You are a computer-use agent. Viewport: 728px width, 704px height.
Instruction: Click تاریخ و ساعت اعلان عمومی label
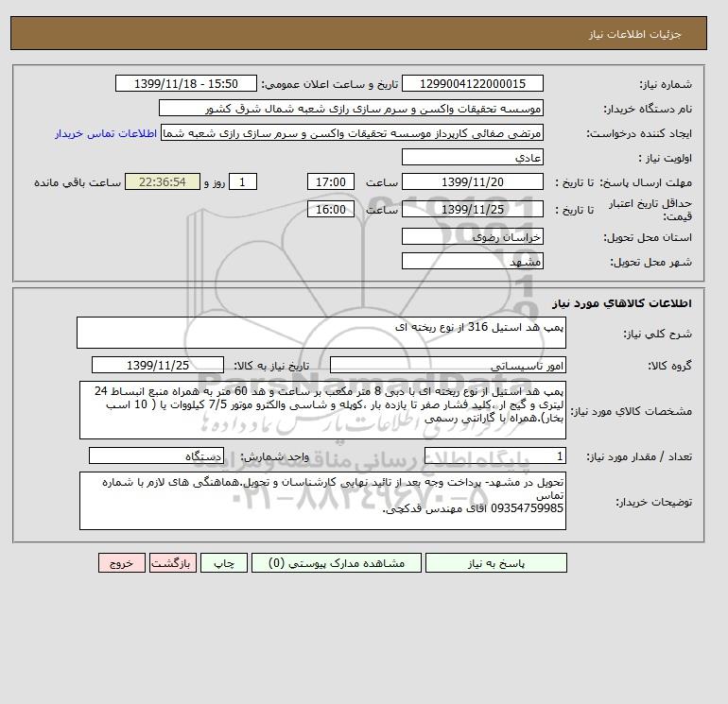[x=330, y=84]
